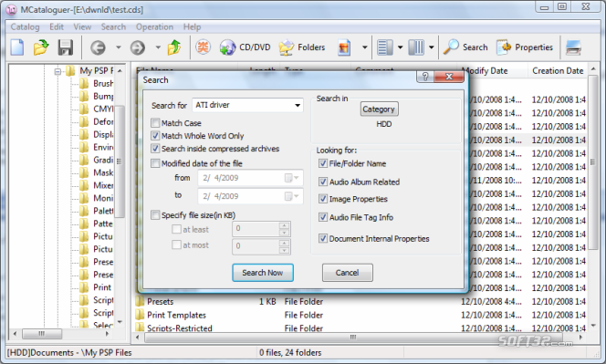The width and height of the screenshot is (606, 364).
Task: Increase the at most size spinner
Action: [x=285, y=243]
